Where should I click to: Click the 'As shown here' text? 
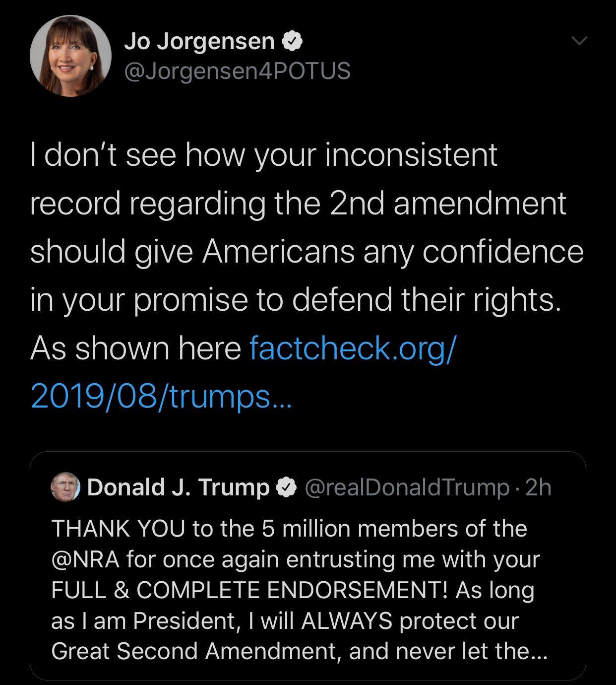click(x=135, y=348)
